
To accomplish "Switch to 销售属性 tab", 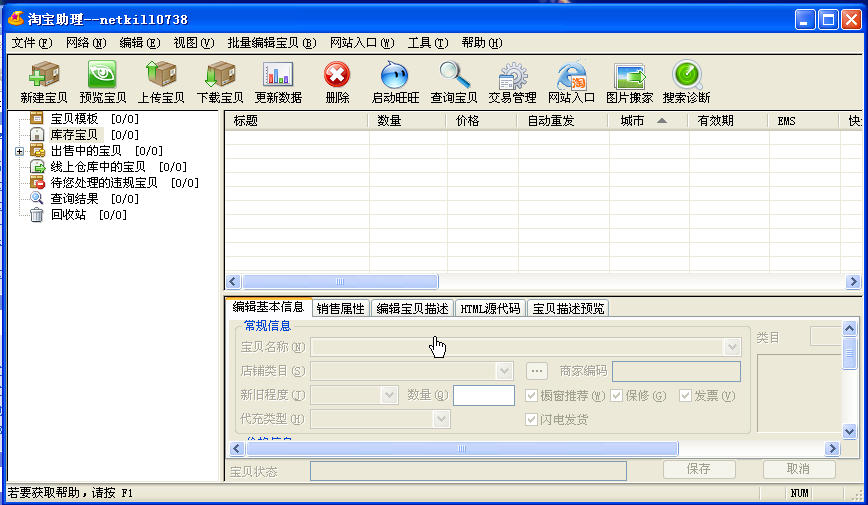I will 340,308.
